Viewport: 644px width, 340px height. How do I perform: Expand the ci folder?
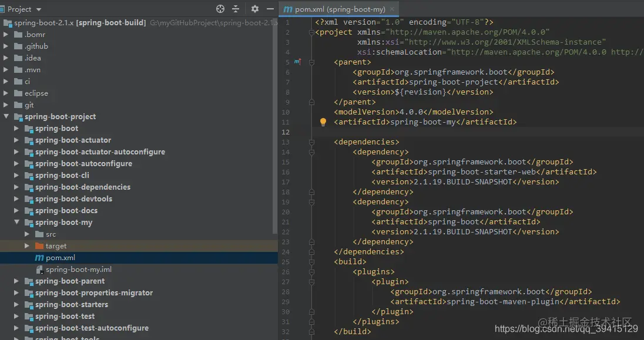6,81
